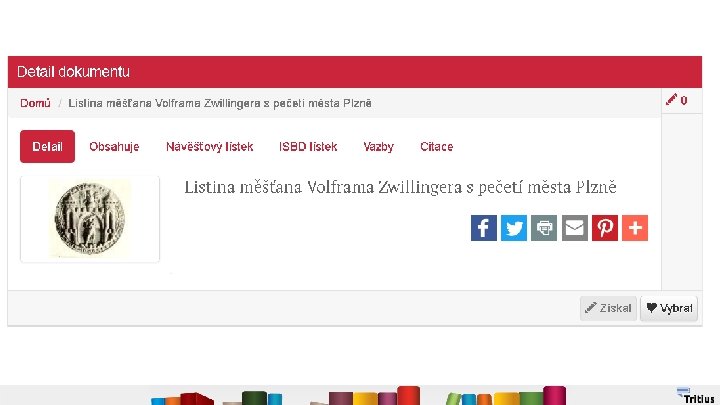This screenshot has width=720, height=405.
Task: Open the seal thumbnail image
Action: [90, 219]
